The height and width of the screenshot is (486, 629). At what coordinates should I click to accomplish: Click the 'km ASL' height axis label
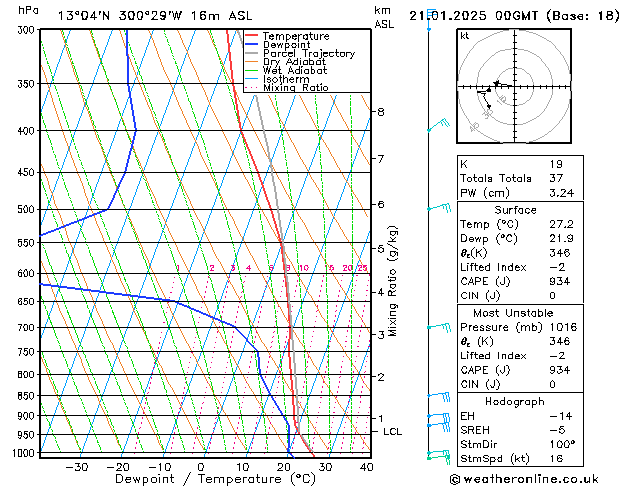[384, 17]
